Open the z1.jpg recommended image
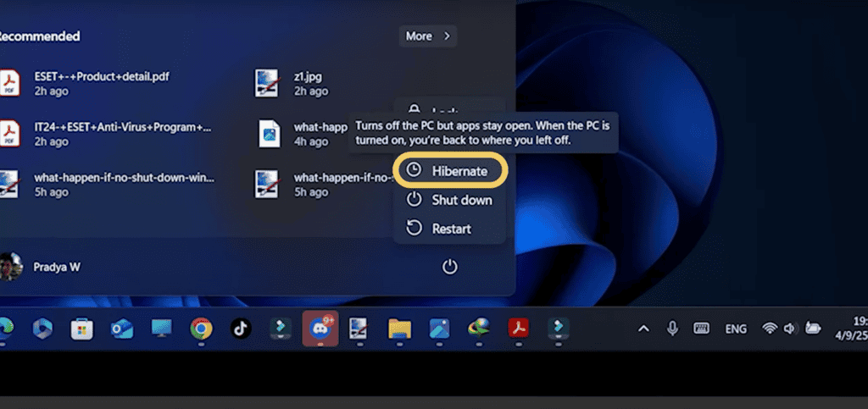 point(307,76)
